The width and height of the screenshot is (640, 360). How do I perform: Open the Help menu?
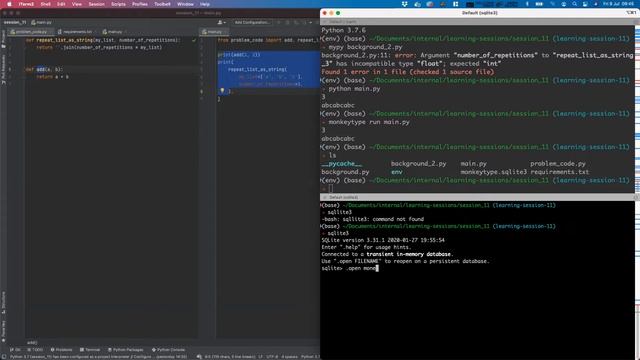click(x=205, y=4)
